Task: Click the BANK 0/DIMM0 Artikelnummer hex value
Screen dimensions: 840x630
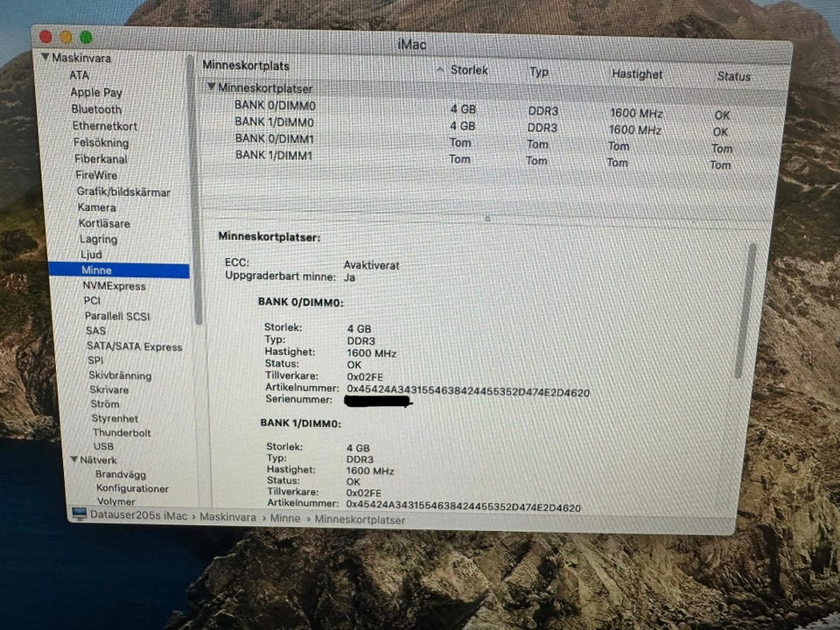Action: click(467, 390)
